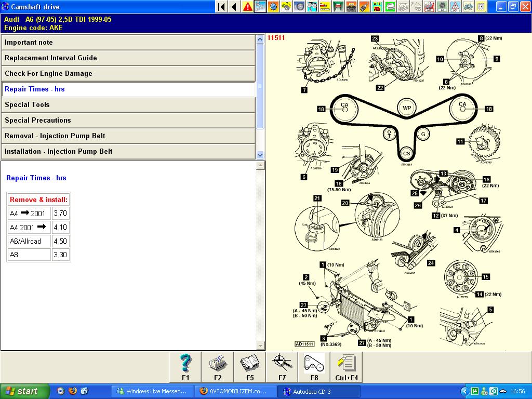Click the blue wheel and tyre icon
This screenshot has width=532, height=399.
299,6
